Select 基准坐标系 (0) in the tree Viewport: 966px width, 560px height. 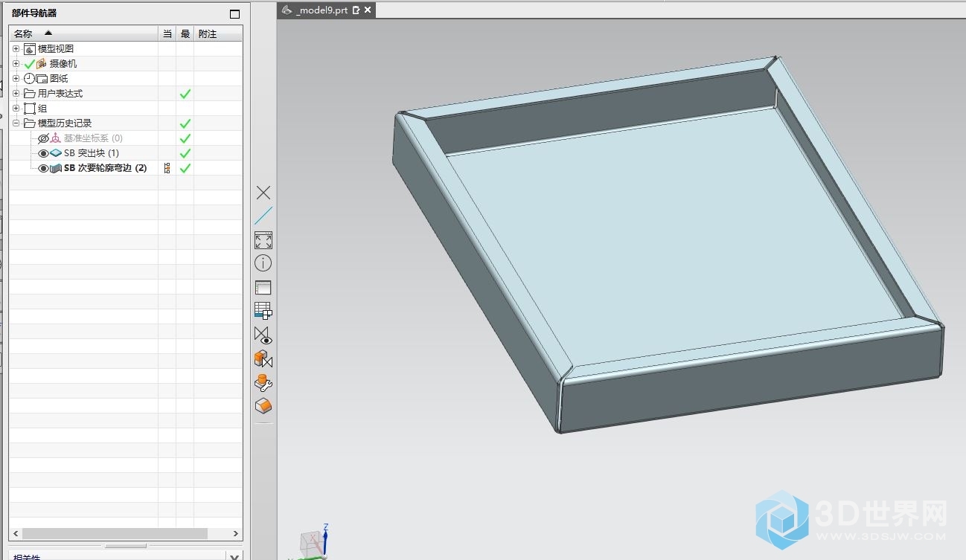(x=93, y=138)
